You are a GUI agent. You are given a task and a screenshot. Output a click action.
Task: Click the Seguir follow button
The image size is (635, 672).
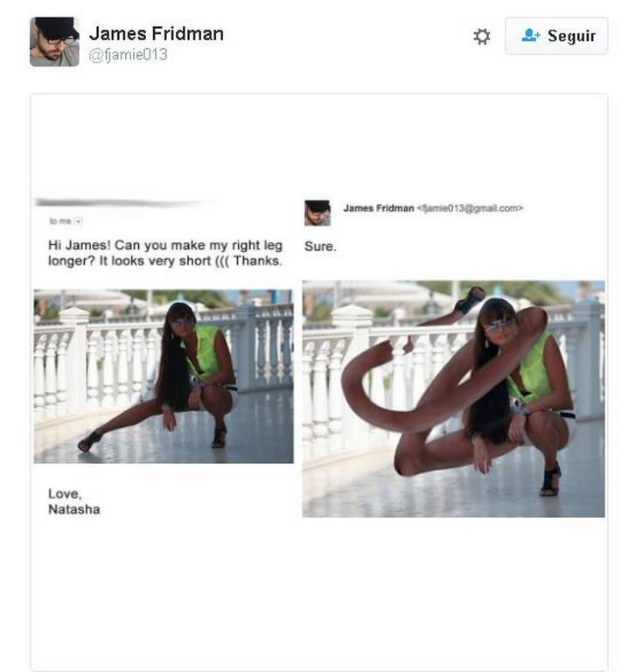[x=556, y=36]
